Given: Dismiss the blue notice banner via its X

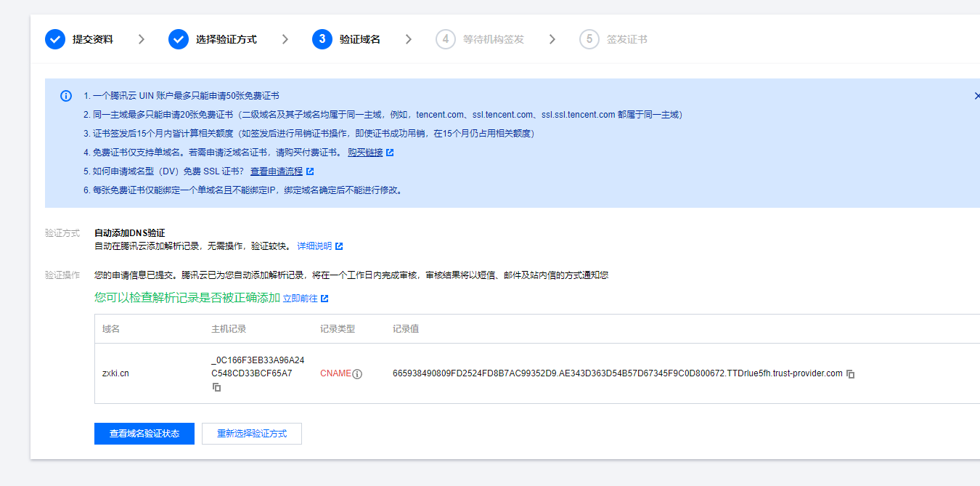Looking at the screenshot, I should [x=976, y=95].
